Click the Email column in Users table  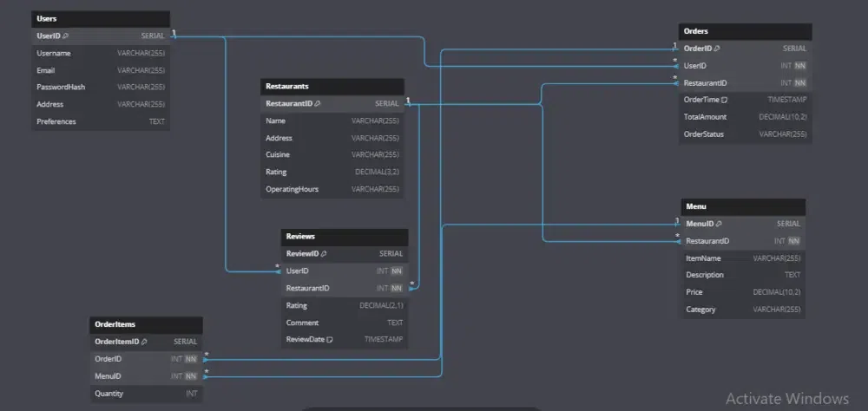(101, 71)
